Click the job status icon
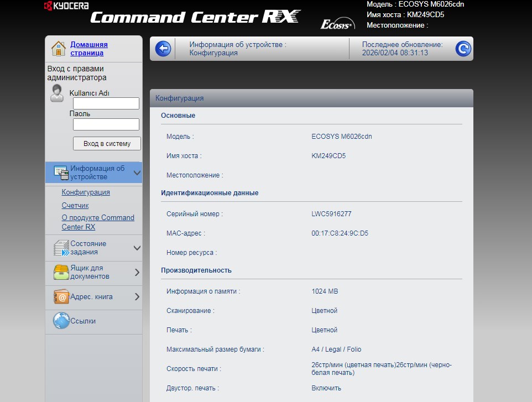This screenshot has width=532, height=402. pos(61,248)
